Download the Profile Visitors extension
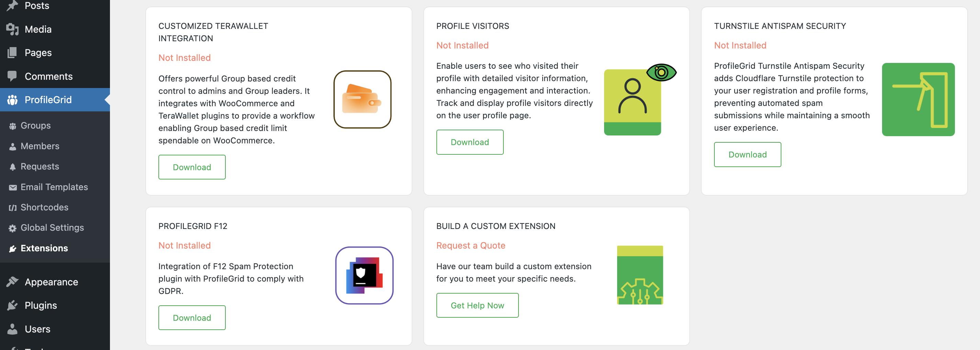Screen dimensions: 980x350 [469, 142]
